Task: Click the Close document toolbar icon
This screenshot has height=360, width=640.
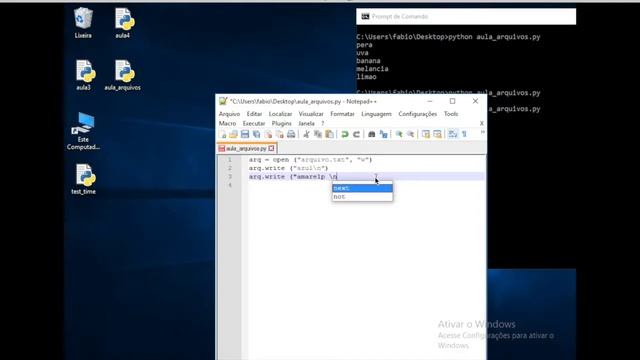Action: click(x=268, y=134)
